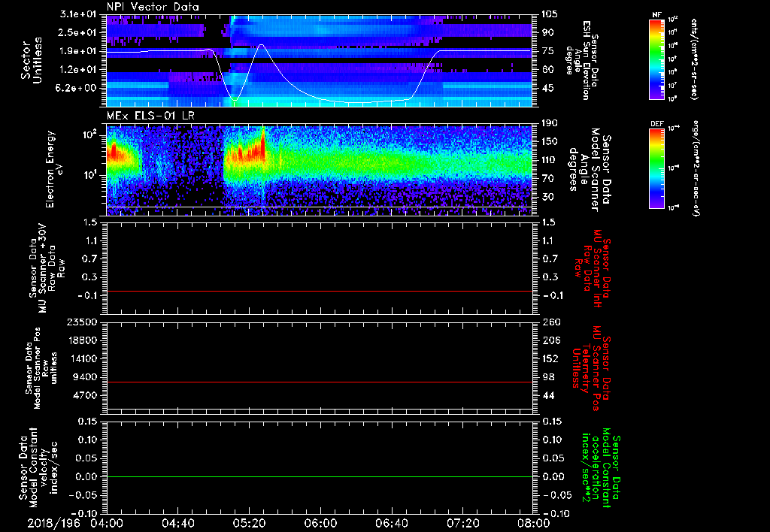Click the '152' telemetry tick label

[550, 358]
